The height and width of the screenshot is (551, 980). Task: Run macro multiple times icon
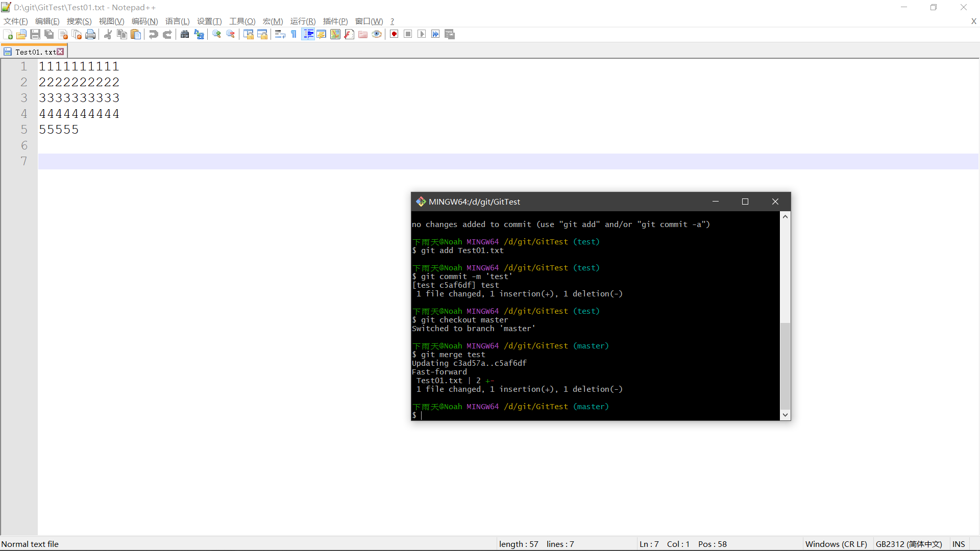click(x=435, y=34)
